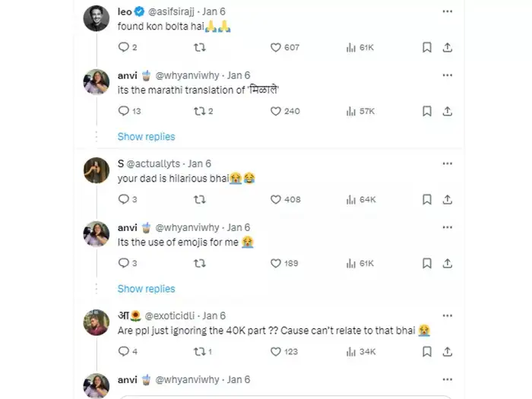532x399 pixels.
Task: View analytics on anvi's 57K views tweet
Action: (351, 111)
